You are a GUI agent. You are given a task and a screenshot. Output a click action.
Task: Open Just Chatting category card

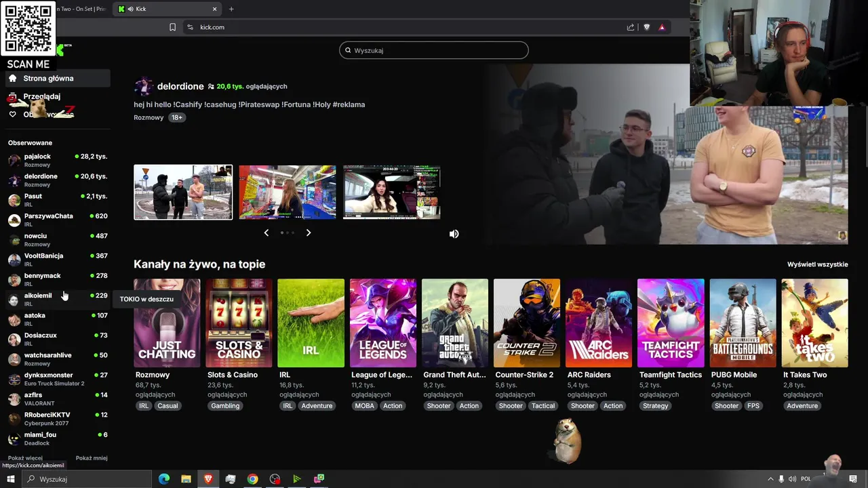(x=167, y=323)
